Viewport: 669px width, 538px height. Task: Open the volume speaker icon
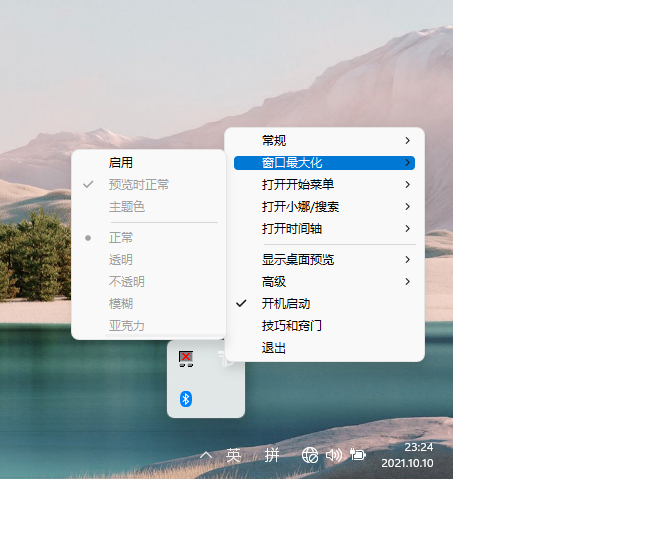334,455
